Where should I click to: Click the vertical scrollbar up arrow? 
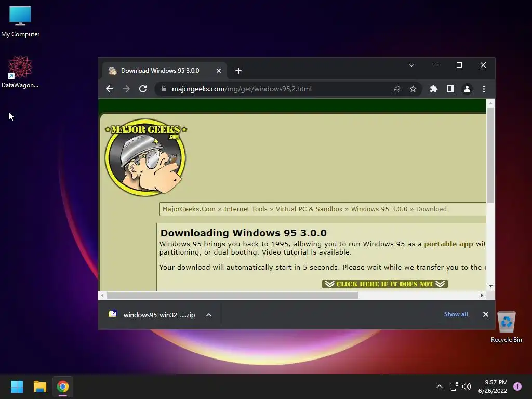pos(490,103)
